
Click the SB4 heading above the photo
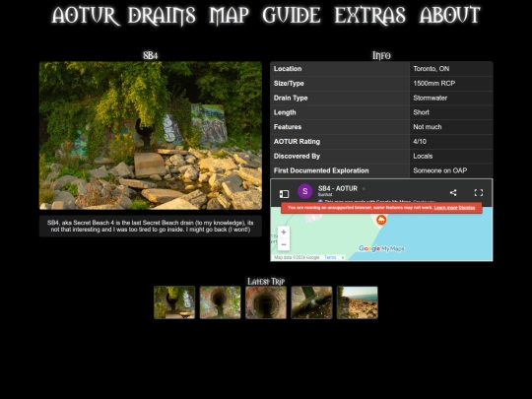(x=151, y=55)
